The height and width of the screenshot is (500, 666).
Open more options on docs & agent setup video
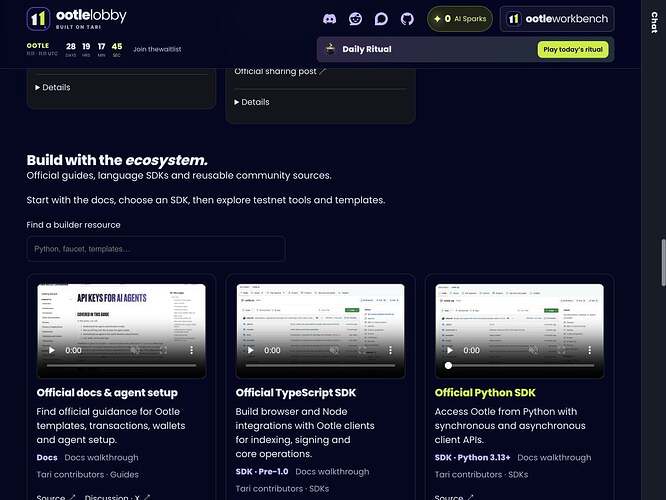click(191, 350)
